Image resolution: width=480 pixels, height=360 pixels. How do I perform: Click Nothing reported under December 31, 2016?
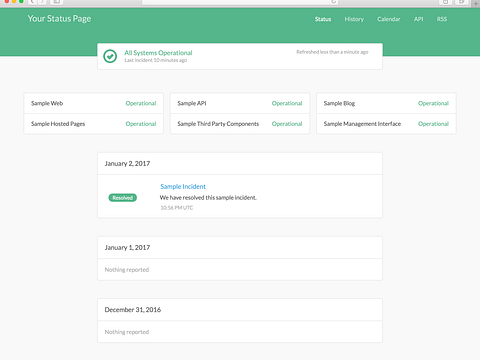127,332
